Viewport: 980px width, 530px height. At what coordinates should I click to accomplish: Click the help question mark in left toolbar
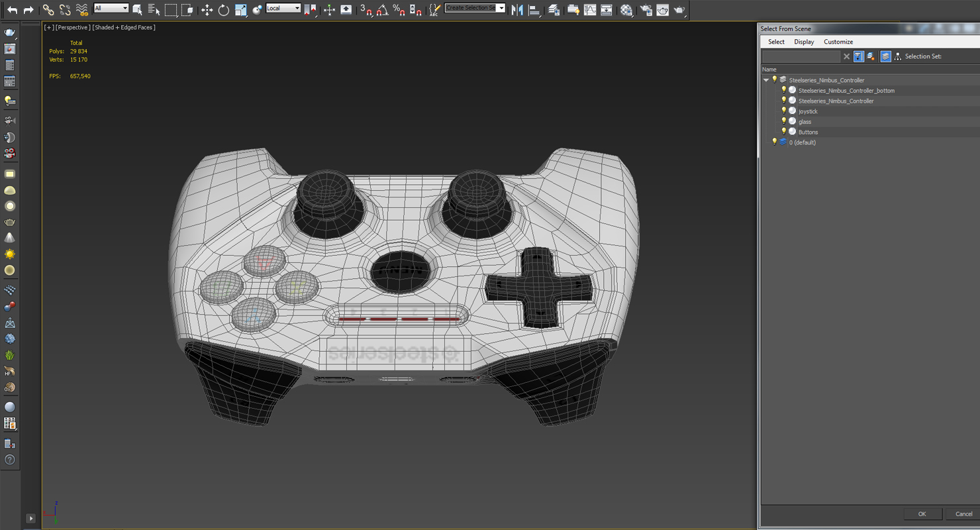coord(10,460)
